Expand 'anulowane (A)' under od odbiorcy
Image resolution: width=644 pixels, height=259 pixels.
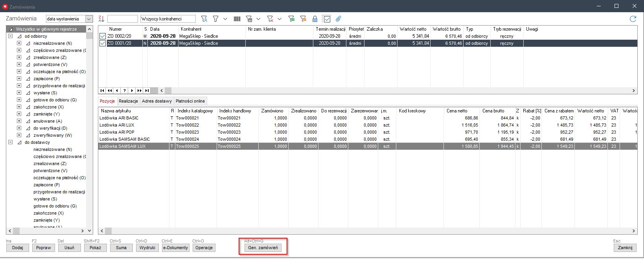click(19, 121)
